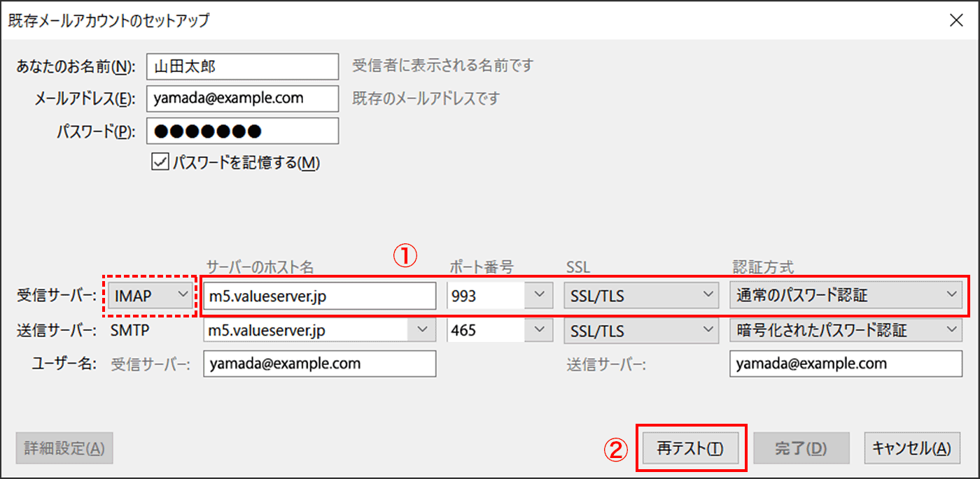
Task: Click the キャンセル button
Action: point(912,448)
